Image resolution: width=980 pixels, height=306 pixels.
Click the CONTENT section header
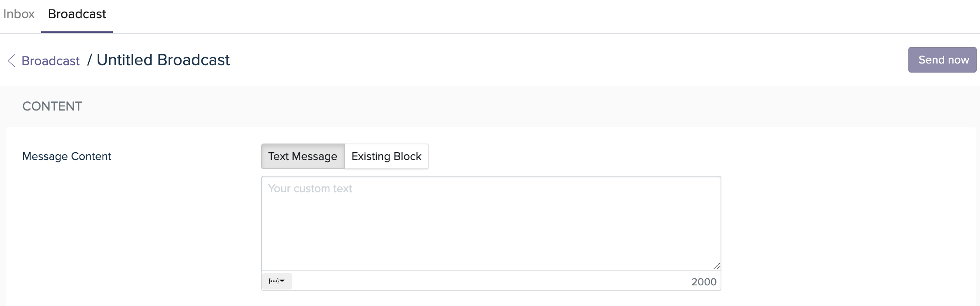coord(52,106)
